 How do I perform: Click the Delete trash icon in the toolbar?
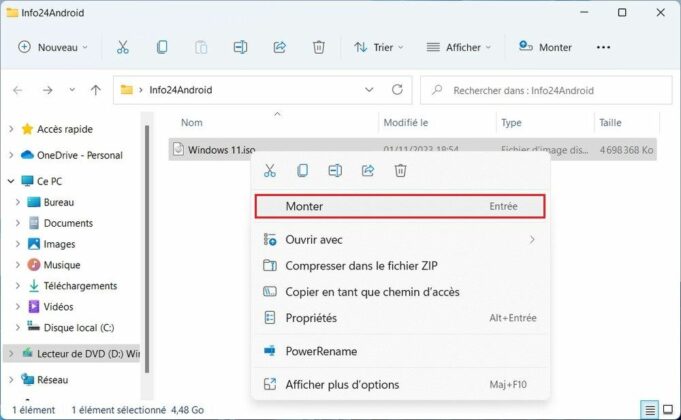[318, 47]
